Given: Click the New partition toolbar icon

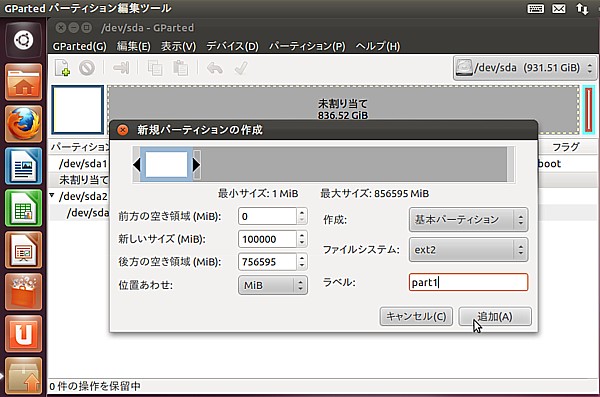Looking at the screenshot, I should point(62,68).
